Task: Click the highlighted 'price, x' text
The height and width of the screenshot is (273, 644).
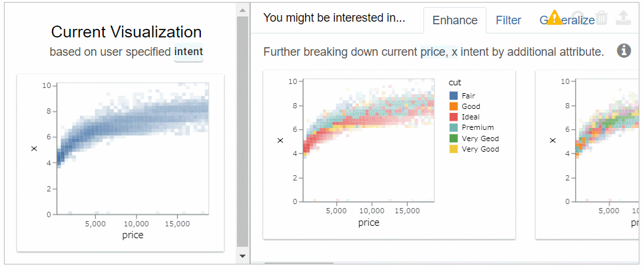Action: point(439,52)
